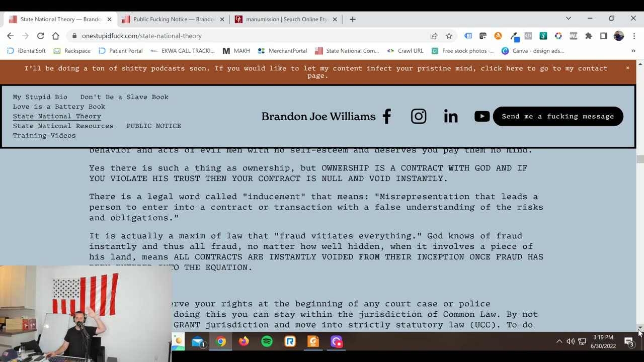This screenshot has width=644, height=362.
Task: Toggle Chrome side panel button
Action: tap(603, 36)
